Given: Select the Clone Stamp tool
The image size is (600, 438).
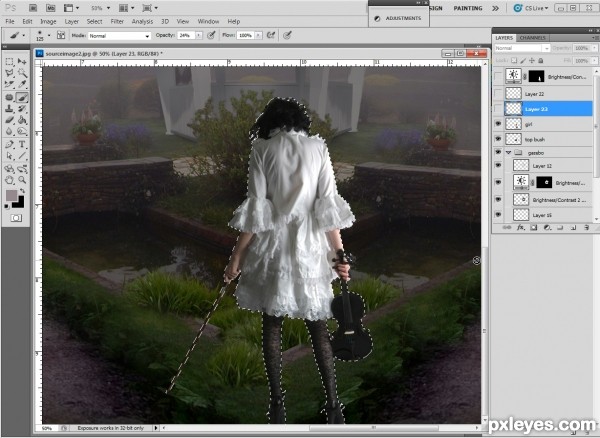Looking at the screenshot, I should (x=9, y=109).
